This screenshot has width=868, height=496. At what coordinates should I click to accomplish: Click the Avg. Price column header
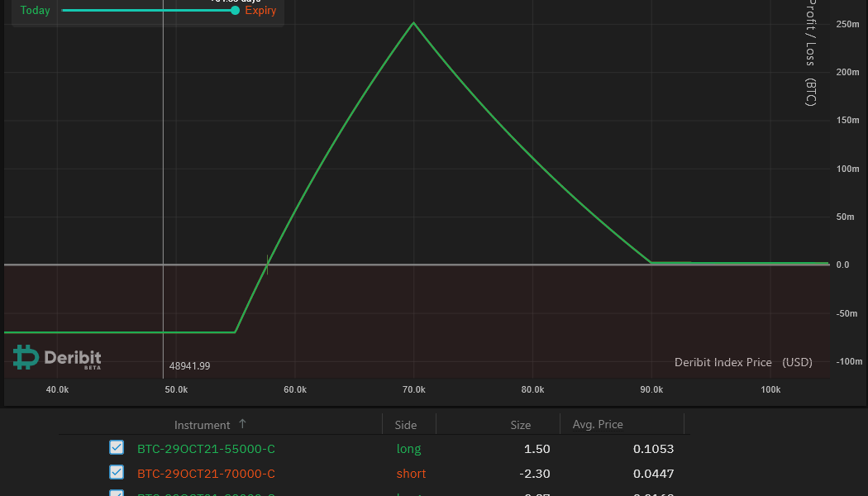pos(598,424)
